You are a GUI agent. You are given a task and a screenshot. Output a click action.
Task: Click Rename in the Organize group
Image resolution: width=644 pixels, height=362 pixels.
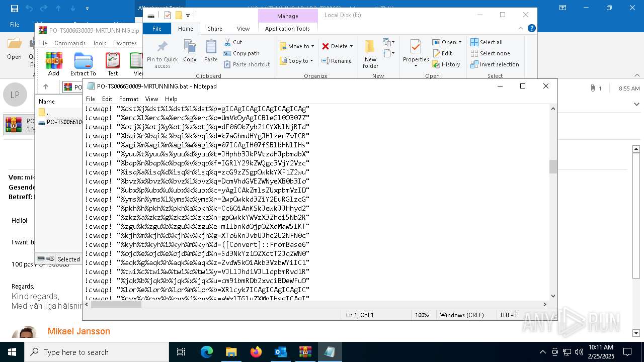[x=337, y=61]
